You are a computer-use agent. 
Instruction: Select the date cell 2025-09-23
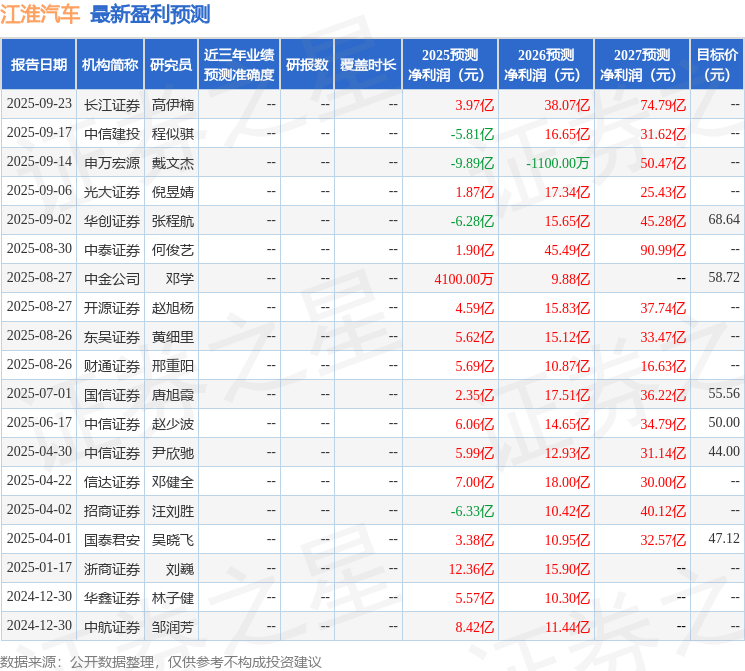39,104
